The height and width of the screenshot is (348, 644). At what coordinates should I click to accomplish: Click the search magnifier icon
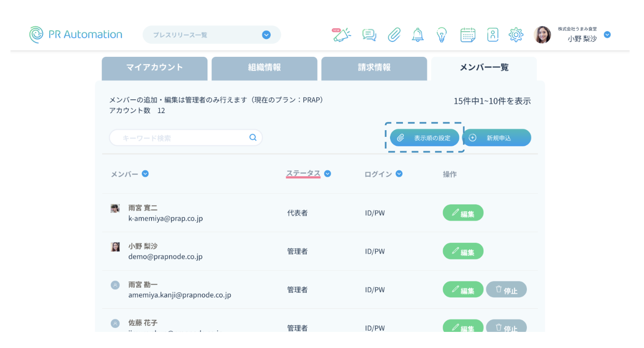(x=253, y=138)
